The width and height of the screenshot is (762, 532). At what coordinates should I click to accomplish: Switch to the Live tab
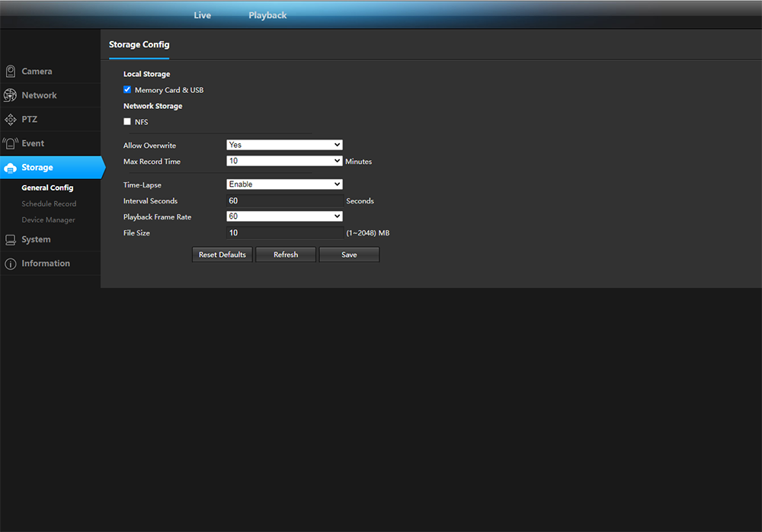pyautogui.click(x=202, y=15)
